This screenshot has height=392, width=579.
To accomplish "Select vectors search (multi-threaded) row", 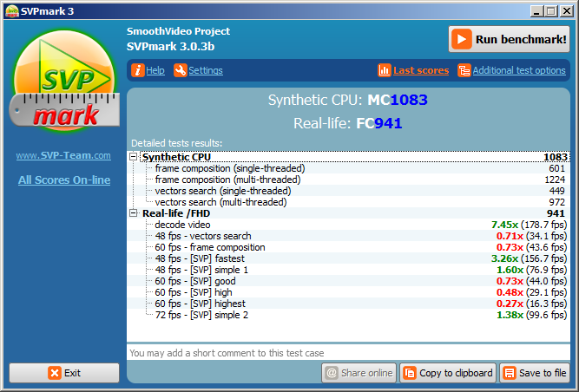I will [x=348, y=202].
